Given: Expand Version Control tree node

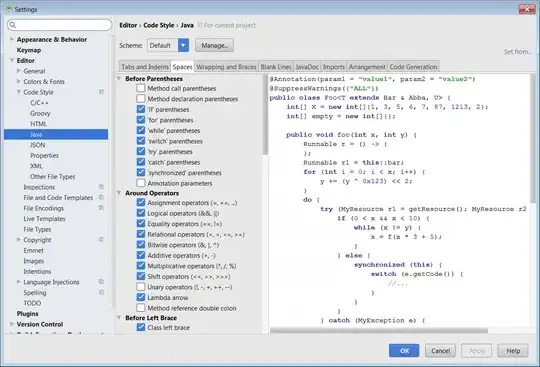Looking at the screenshot, I should [x=12, y=324].
